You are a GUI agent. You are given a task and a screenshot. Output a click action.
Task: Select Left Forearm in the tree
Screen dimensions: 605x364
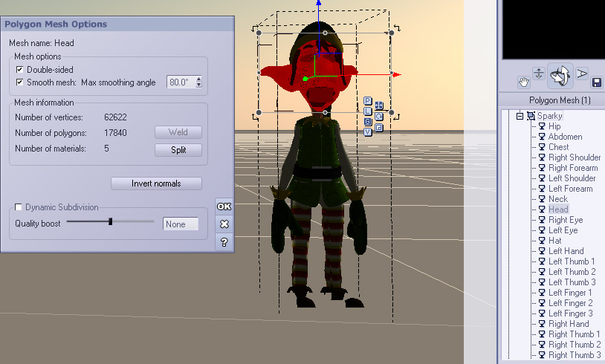tap(570, 189)
